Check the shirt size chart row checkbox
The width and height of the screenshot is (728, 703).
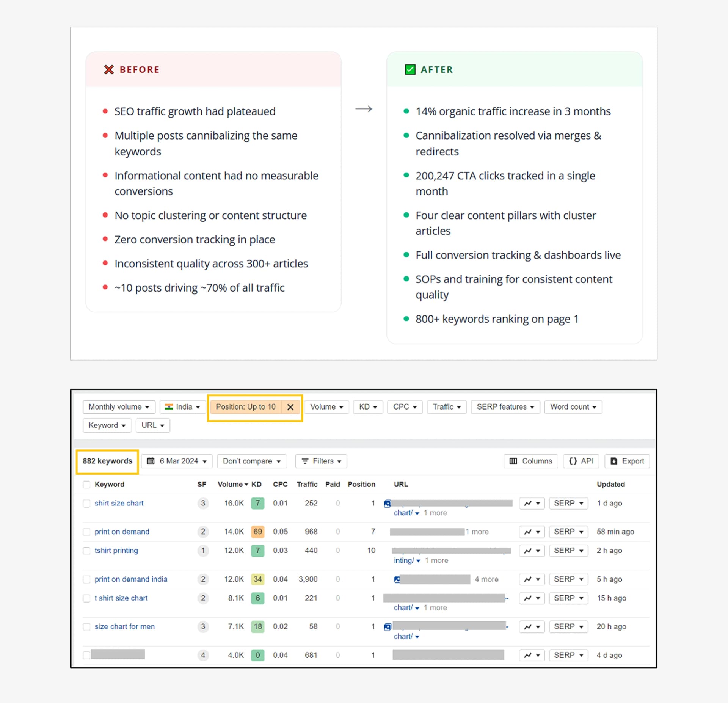[x=86, y=503]
